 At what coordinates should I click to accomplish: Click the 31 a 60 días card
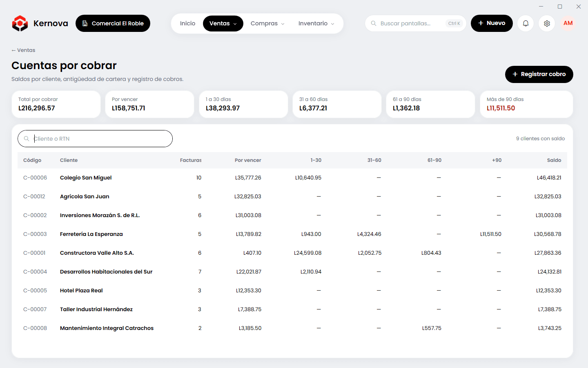click(337, 104)
